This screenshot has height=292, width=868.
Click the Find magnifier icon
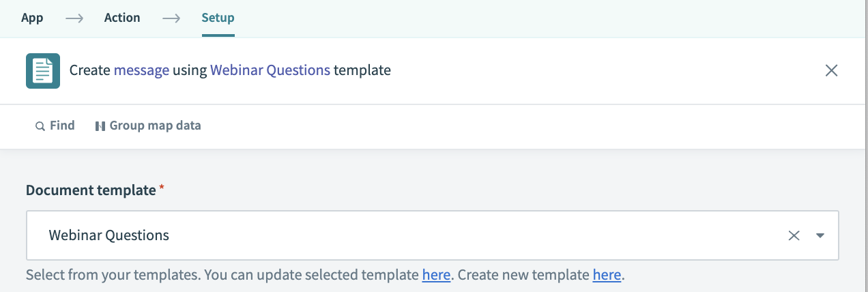[x=40, y=126]
